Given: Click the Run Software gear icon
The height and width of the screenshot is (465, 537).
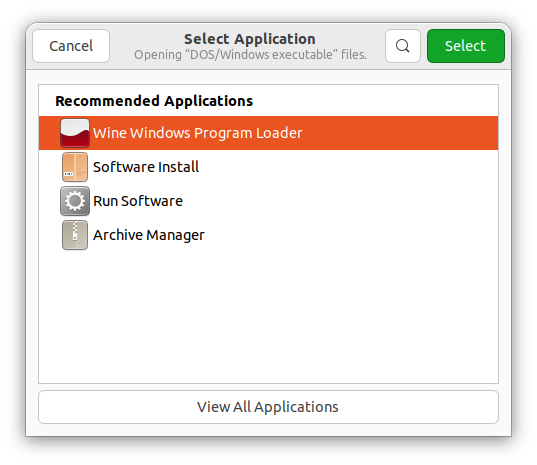Looking at the screenshot, I should pyautogui.click(x=75, y=201).
